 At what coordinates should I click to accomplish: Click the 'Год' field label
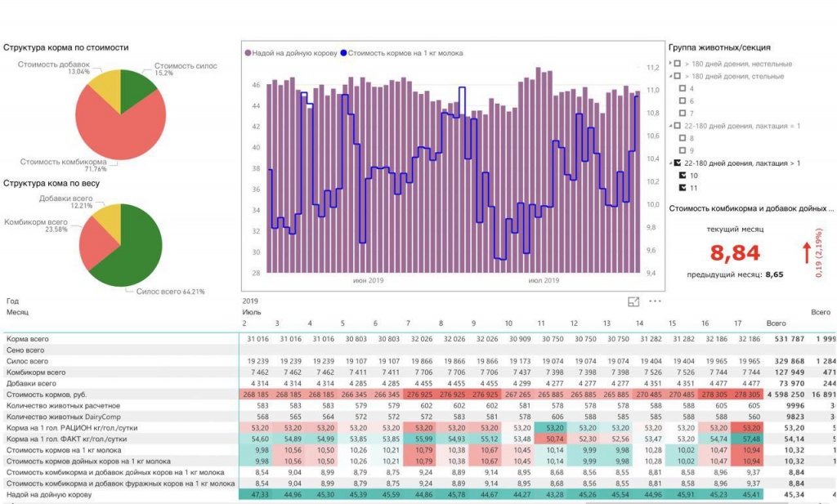pyautogui.click(x=12, y=301)
